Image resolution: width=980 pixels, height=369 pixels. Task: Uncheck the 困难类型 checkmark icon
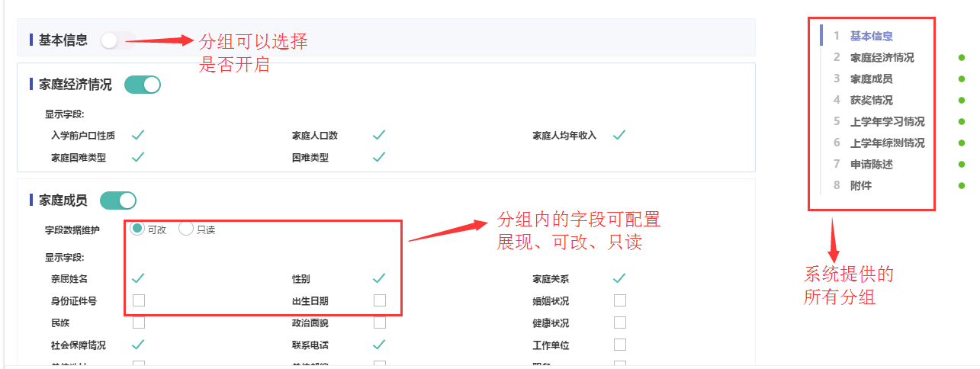click(379, 157)
